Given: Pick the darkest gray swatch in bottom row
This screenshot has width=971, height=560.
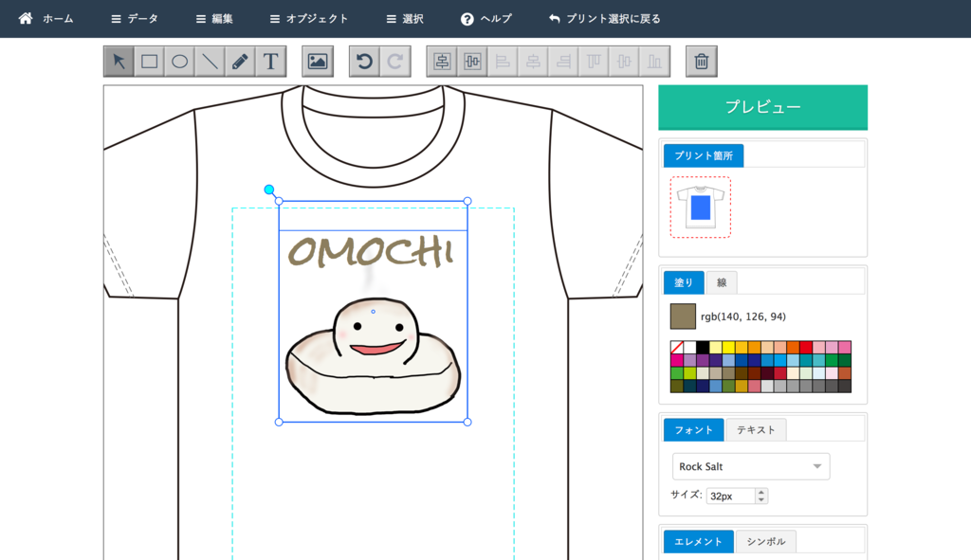Looking at the screenshot, I should (x=845, y=386).
